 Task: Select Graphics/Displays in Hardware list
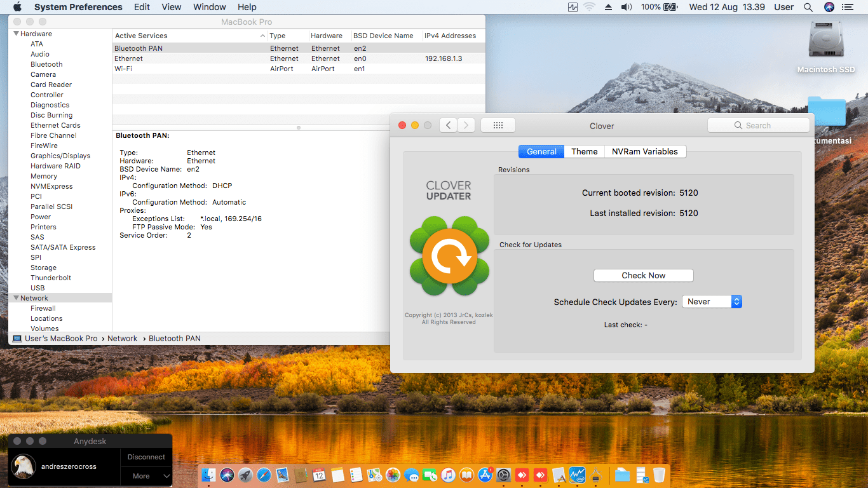point(60,156)
